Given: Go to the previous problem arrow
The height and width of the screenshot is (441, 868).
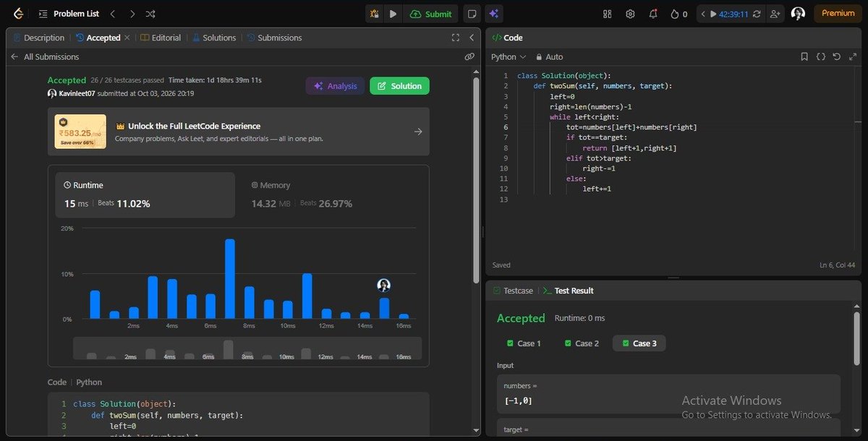Looking at the screenshot, I should click(112, 13).
